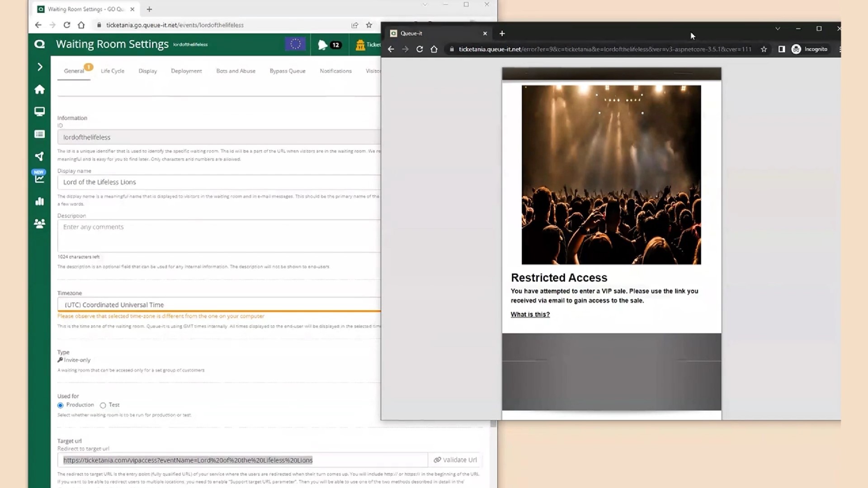
Task: Switch to the Notifications tab
Action: (335, 71)
